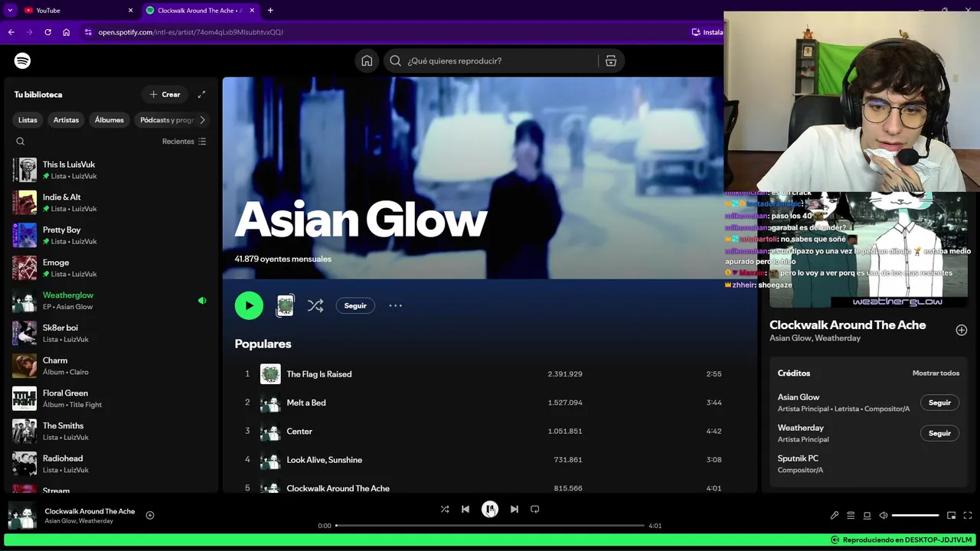Image resolution: width=980 pixels, height=551 pixels.
Task: Filter the library by Álbumes
Action: [109, 120]
